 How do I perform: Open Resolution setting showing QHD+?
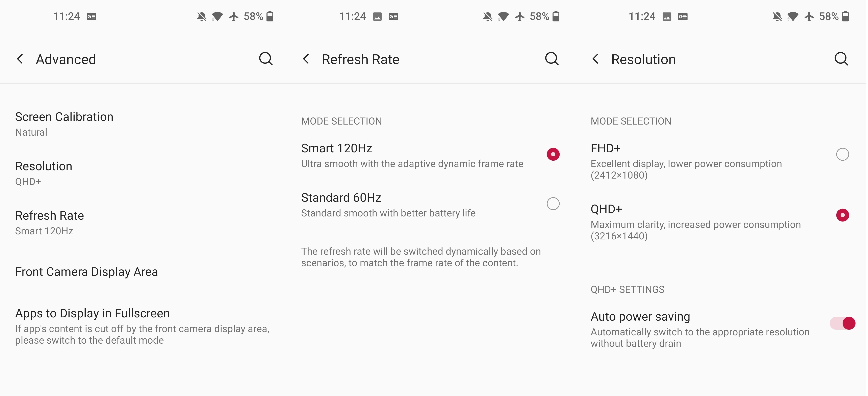(44, 173)
